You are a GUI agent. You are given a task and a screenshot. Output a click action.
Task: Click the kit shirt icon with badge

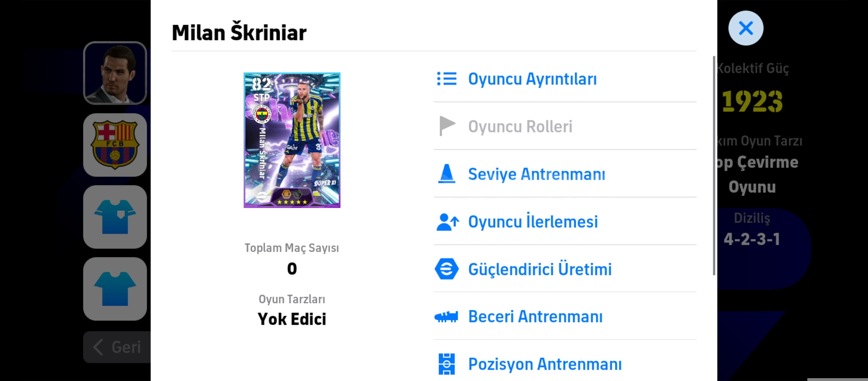(115, 217)
